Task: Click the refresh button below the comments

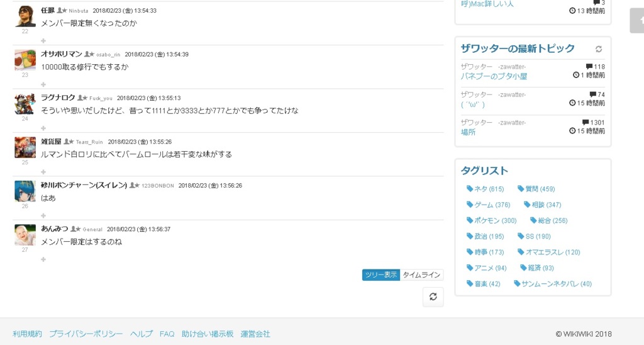Action: coord(433,297)
